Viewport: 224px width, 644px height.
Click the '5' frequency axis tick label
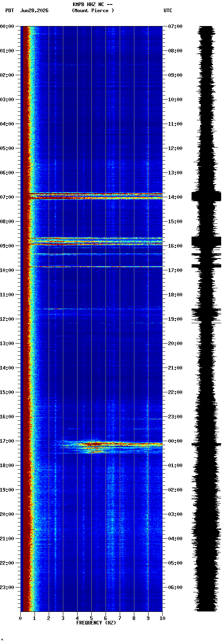pos(91,618)
